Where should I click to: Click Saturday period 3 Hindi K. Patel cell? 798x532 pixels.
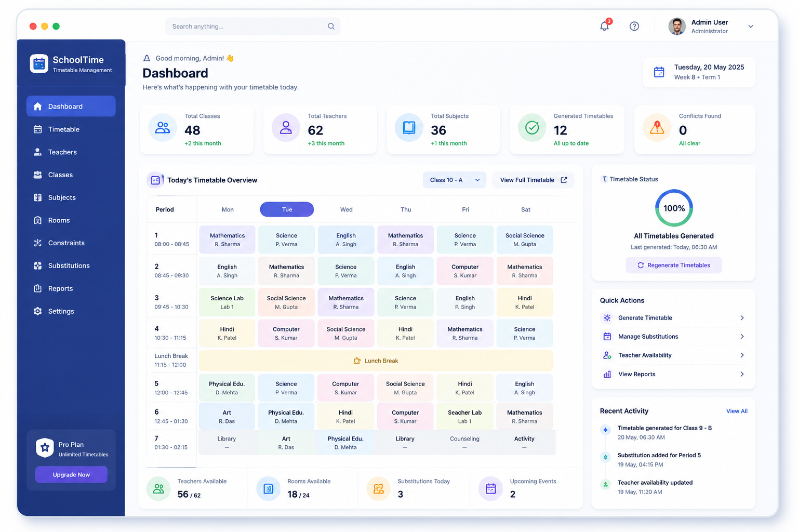(525, 302)
